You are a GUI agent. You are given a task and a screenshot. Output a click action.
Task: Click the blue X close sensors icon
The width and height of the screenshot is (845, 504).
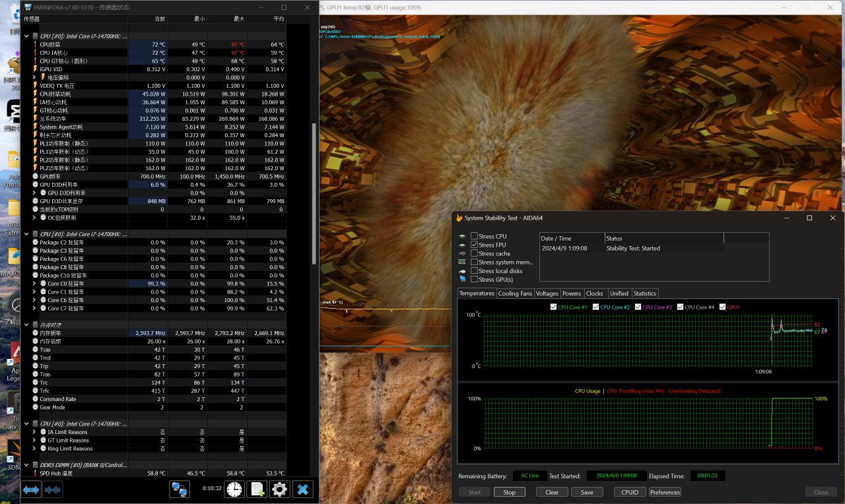click(303, 489)
